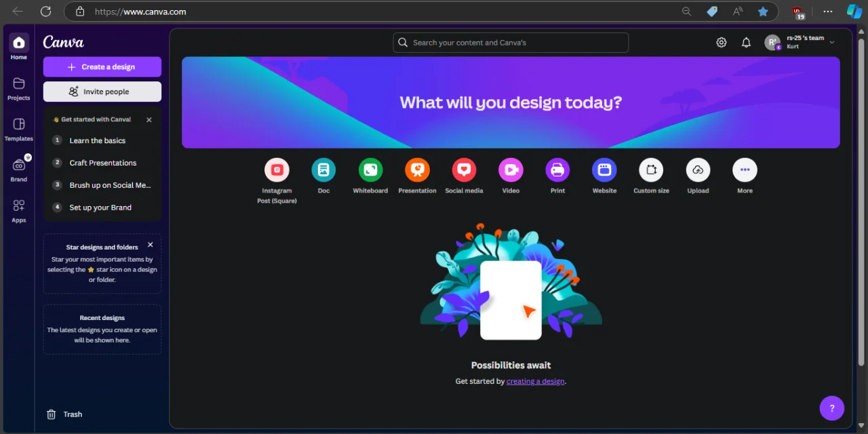
Task: Open the Home sidebar icon
Action: point(19,43)
